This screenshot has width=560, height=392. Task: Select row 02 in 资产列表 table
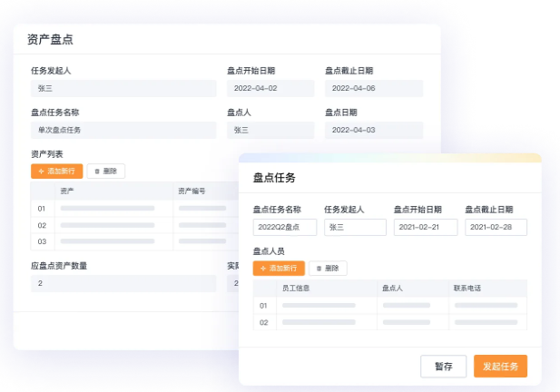click(134, 225)
